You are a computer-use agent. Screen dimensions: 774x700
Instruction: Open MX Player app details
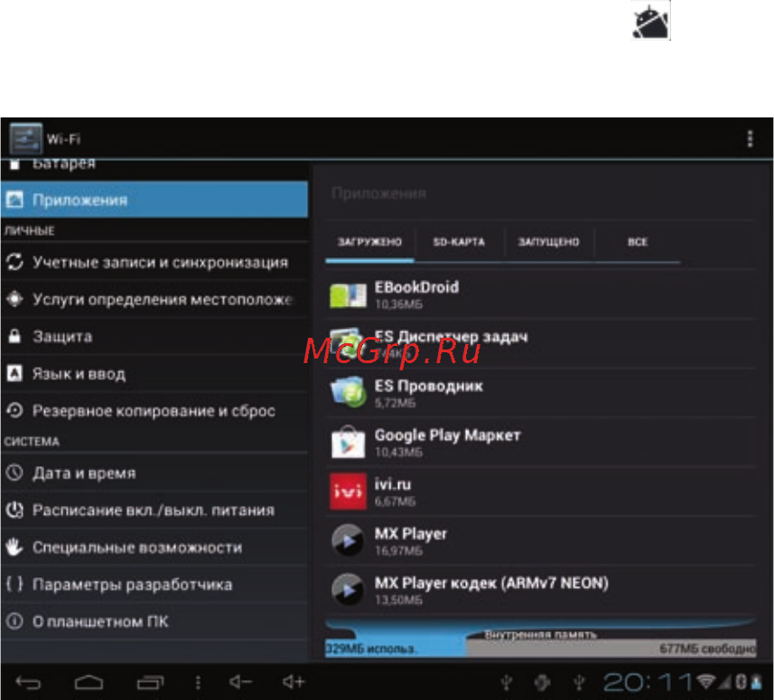[540, 541]
